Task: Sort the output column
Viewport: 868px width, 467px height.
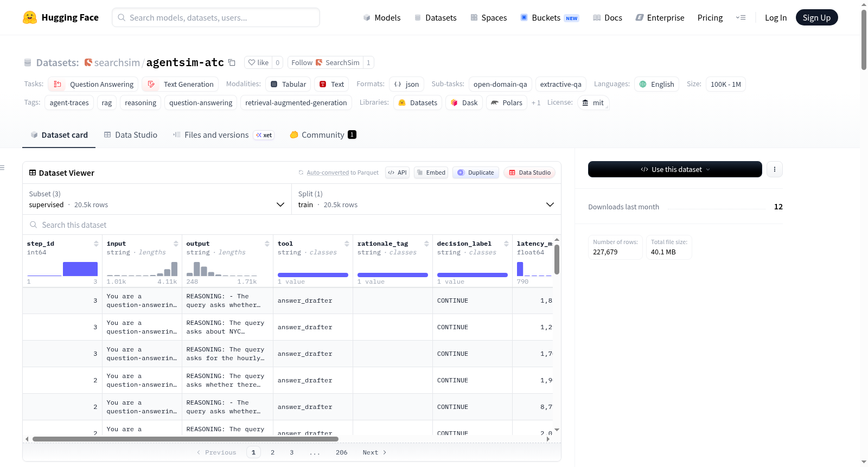Action: pos(267,244)
